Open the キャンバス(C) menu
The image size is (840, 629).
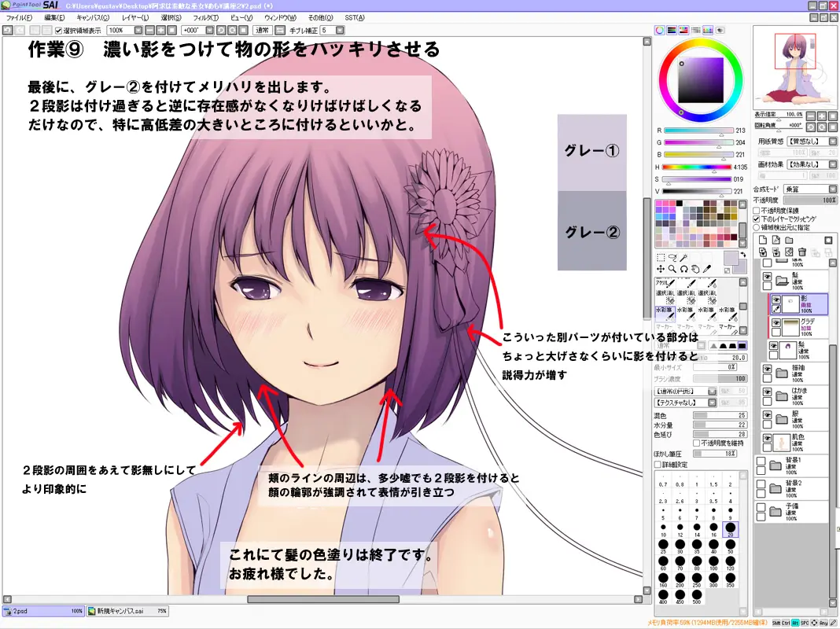click(x=93, y=17)
